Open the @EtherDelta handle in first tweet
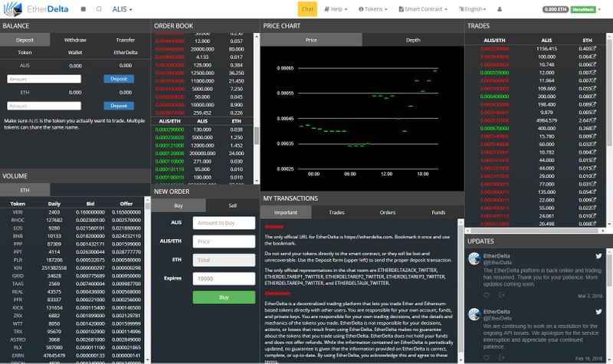 coord(497,263)
